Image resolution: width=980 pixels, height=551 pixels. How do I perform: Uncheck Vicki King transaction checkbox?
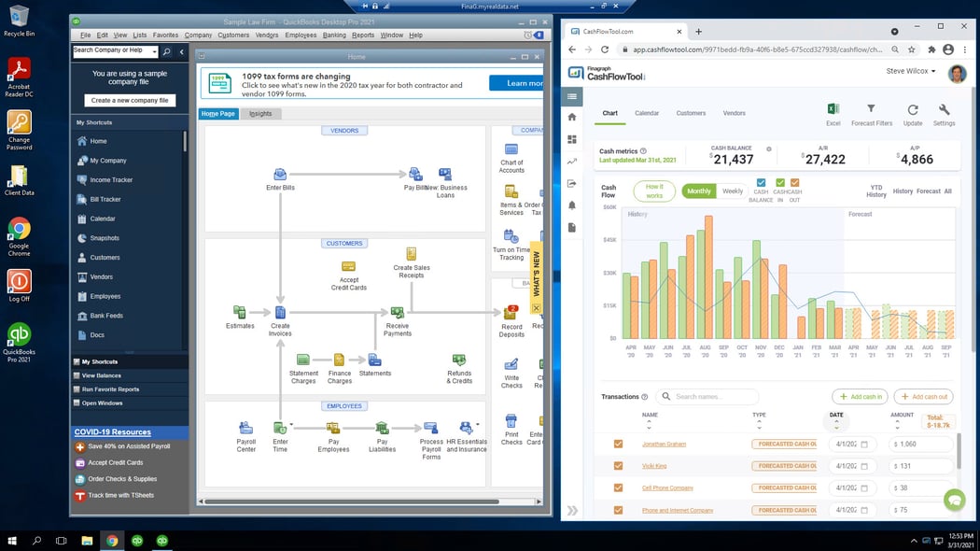[618, 466]
